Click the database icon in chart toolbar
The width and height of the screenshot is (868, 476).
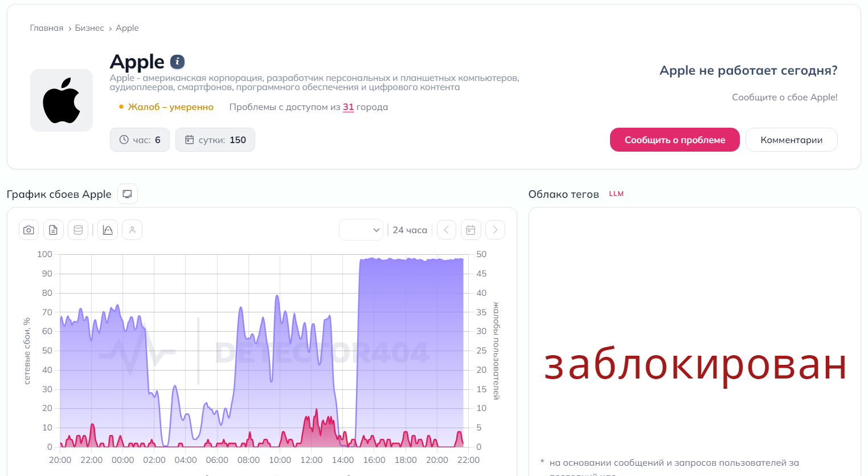tap(78, 230)
